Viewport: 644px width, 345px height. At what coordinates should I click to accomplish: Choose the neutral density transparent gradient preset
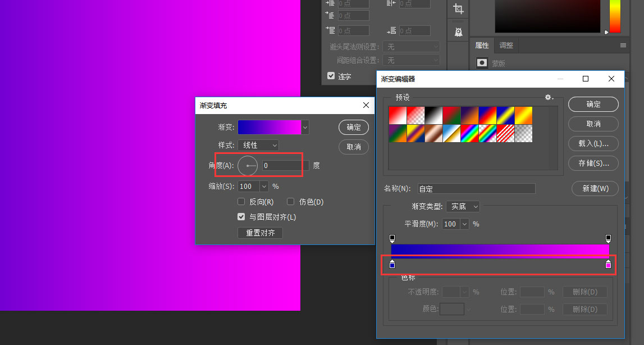pyautogui.click(x=524, y=133)
